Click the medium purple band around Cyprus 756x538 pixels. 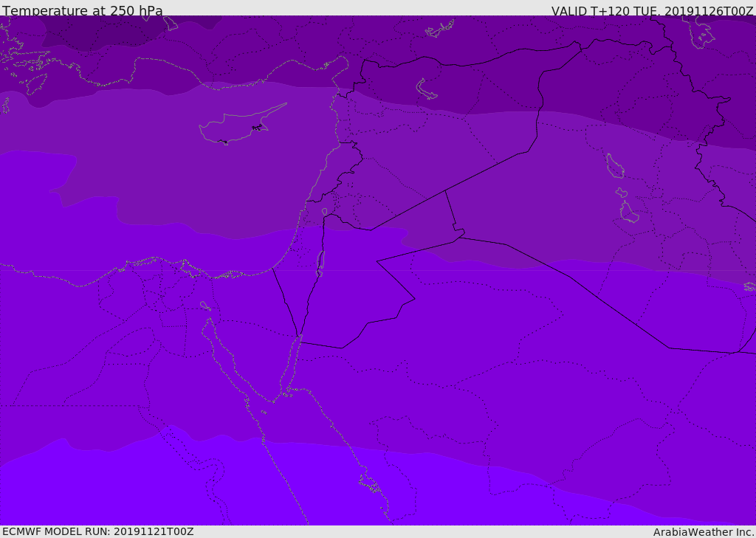193,159
